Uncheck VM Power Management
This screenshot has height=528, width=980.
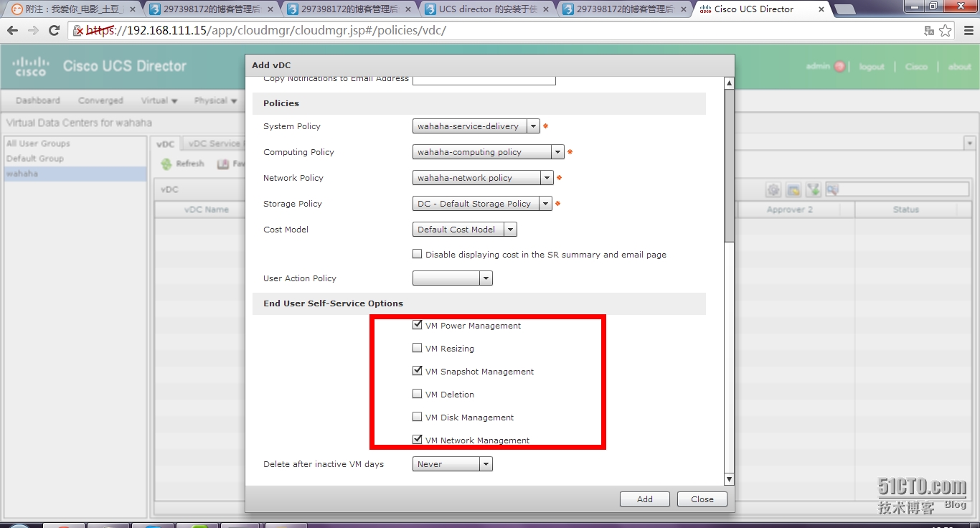coord(418,325)
